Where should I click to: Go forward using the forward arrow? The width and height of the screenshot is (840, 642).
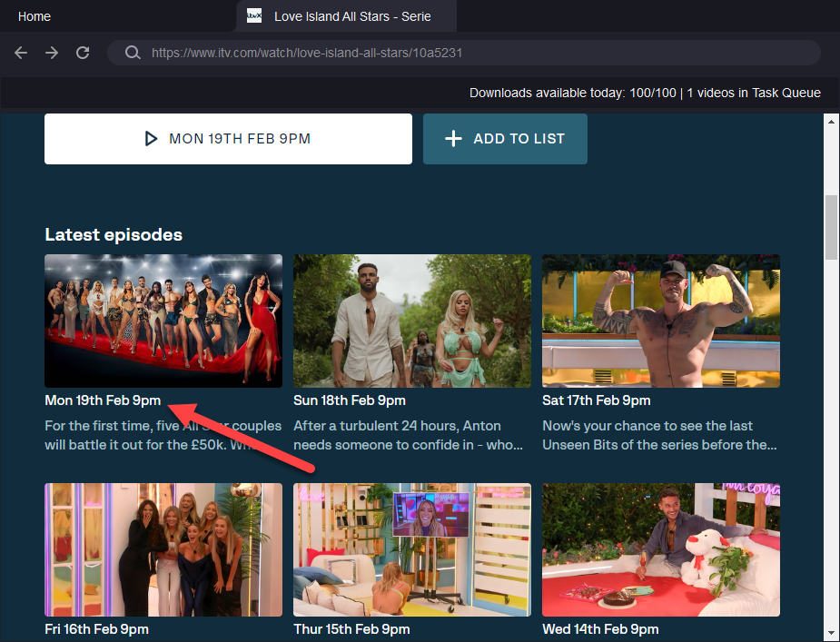(52, 53)
